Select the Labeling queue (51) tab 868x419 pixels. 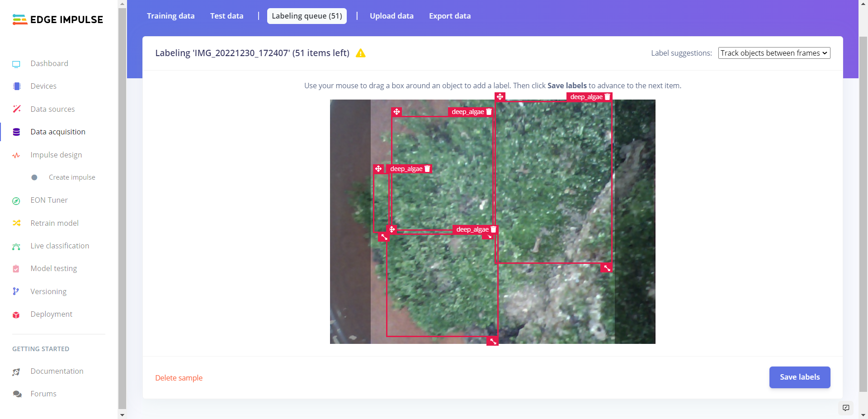pyautogui.click(x=307, y=16)
